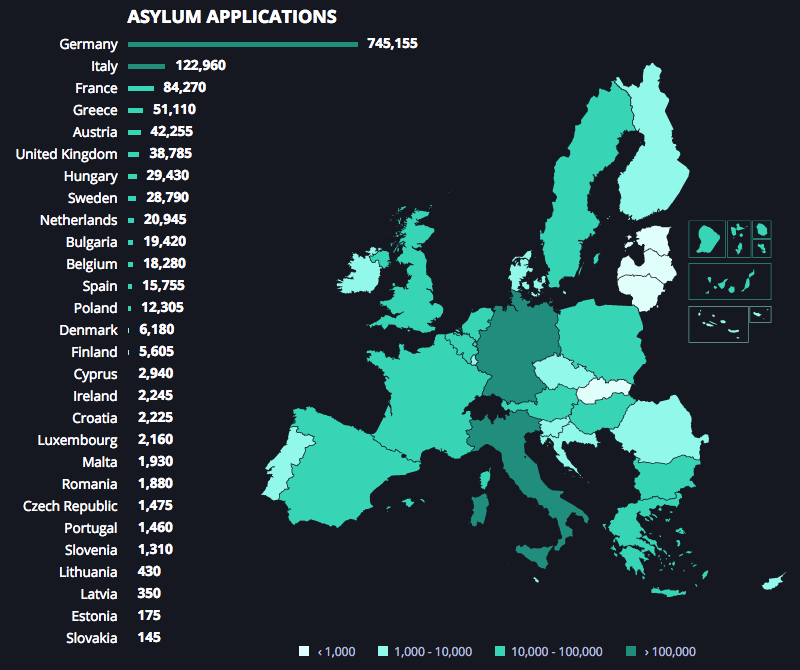
Task: Select the 'Luxembourg' label in the list
Action: point(77,440)
